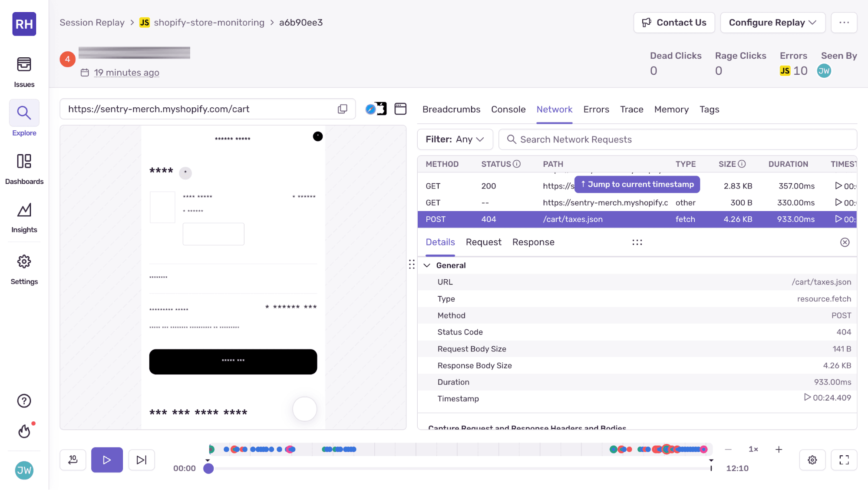Screen dimensions: 868x490
Task: Open the Response tab of request details
Action: click(533, 242)
